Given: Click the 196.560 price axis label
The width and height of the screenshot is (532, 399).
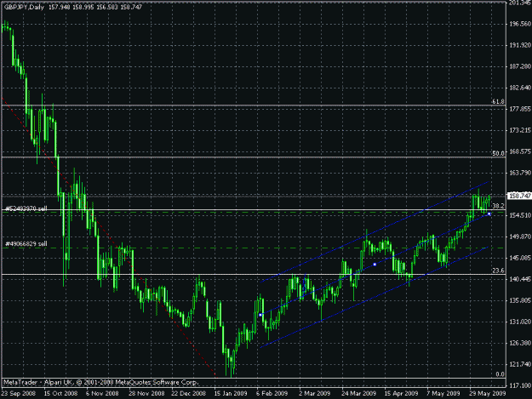Looking at the screenshot, I should [x=520, y=24].
